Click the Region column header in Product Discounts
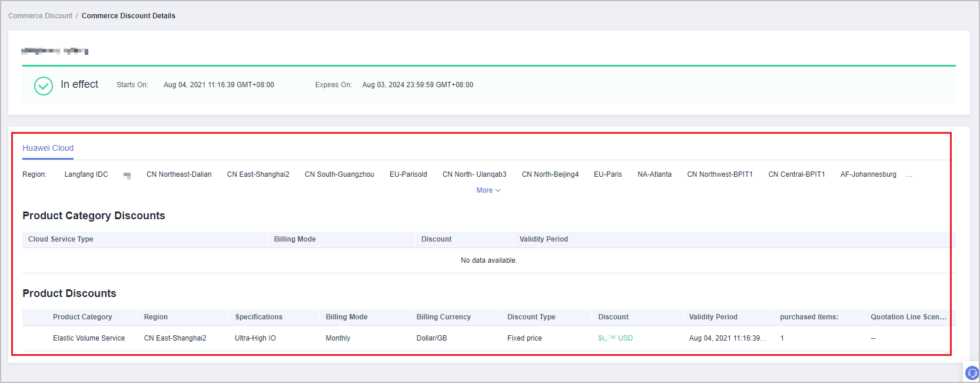This screenshot has height=383, width=980. tap(156, 317)
